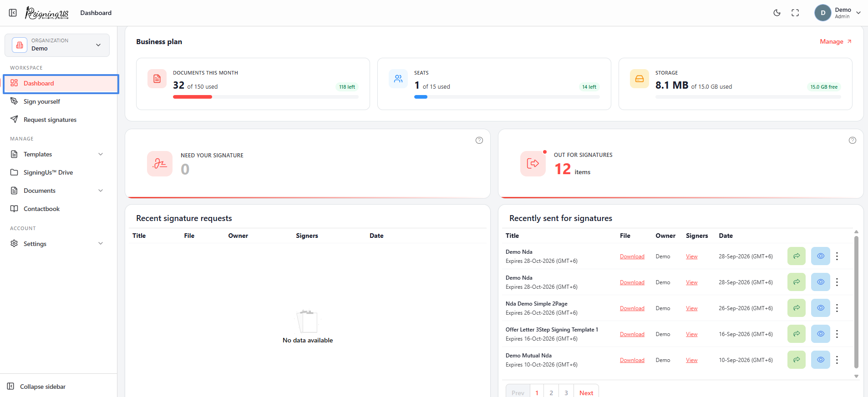Open the Organization Demo selector
Image resolution: width=868 pixels, height=397 pixels.
pos(57,45)
